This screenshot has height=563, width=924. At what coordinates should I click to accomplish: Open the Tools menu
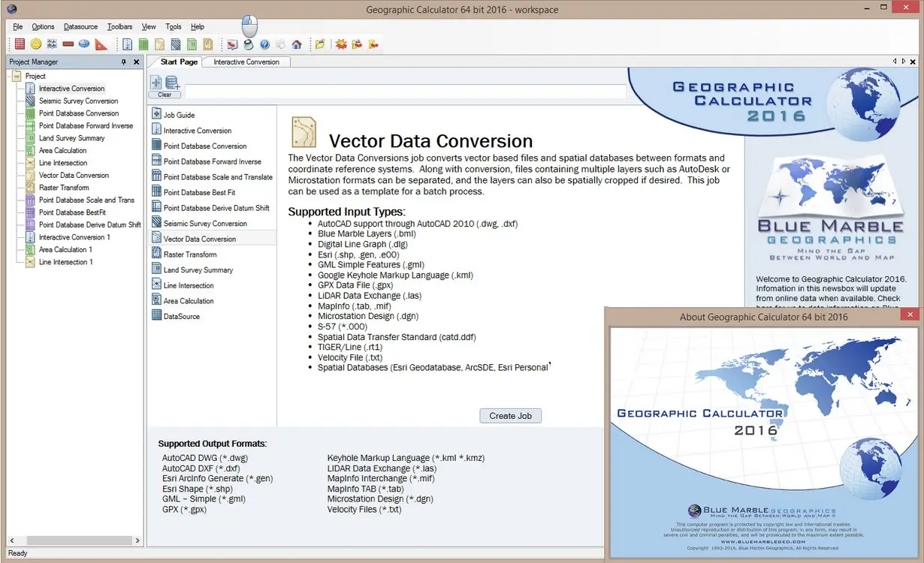pos(174,26)
